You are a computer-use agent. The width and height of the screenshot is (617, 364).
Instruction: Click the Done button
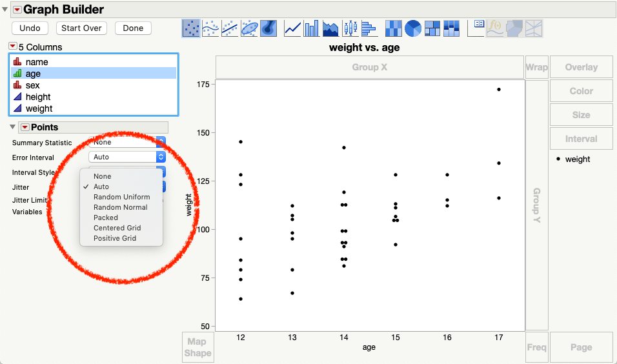pos(133,28)
